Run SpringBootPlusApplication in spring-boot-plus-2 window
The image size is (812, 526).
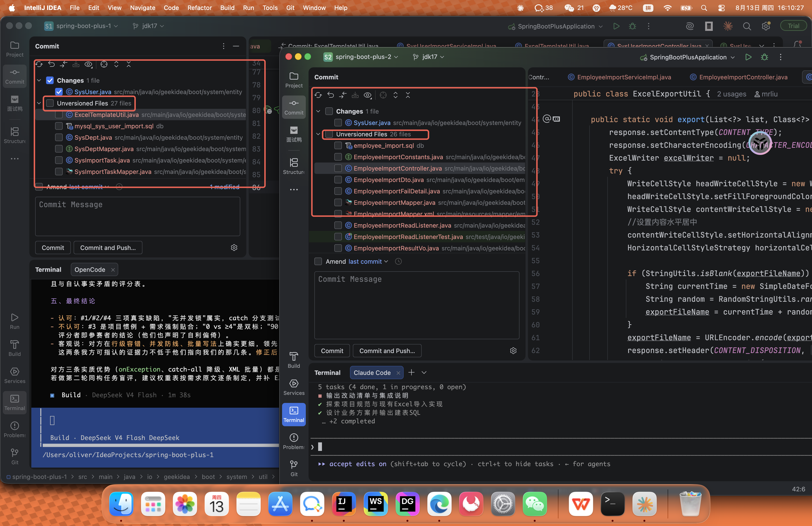748,57
